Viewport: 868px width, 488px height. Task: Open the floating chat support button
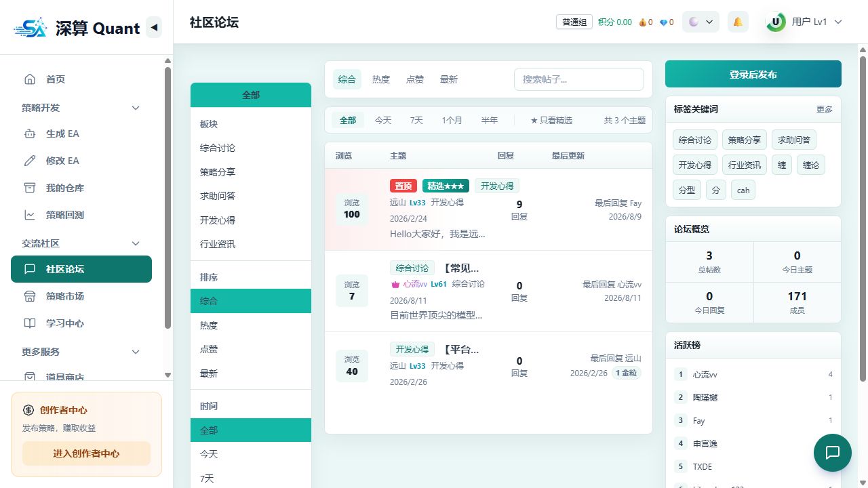coord(832,452)
